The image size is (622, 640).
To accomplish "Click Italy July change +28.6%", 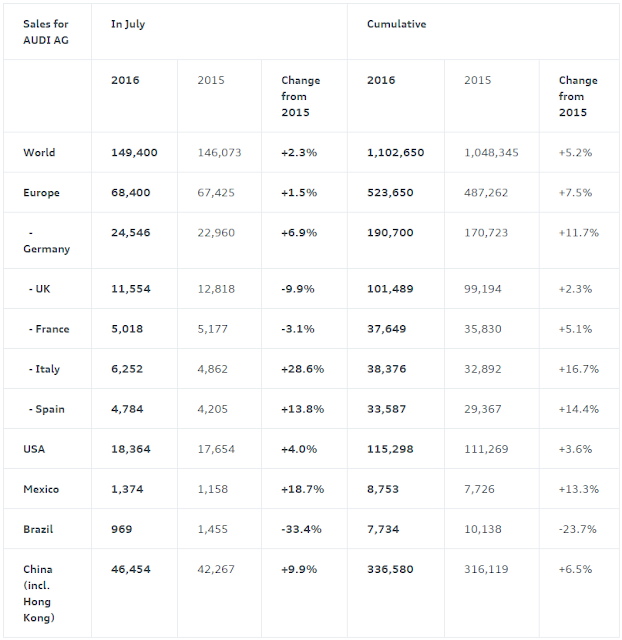I will [x=302, y=369].
